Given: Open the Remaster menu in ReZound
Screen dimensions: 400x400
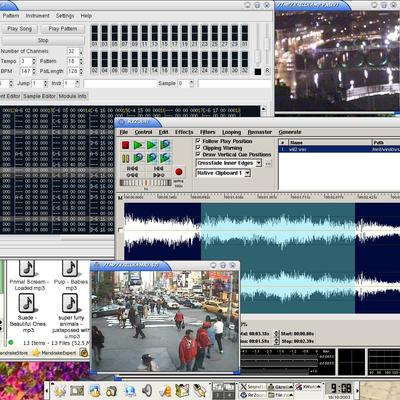Looking at the screenshot, I should [x=260, y=132].
